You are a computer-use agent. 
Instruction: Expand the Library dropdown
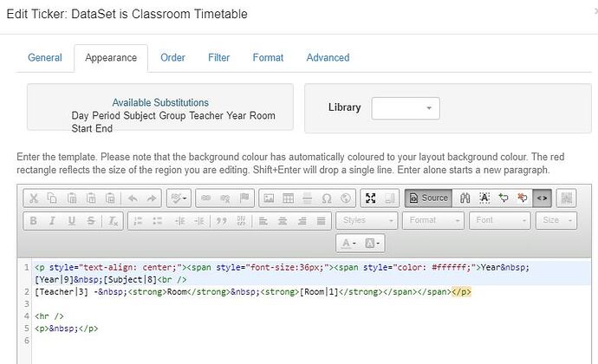405,108
